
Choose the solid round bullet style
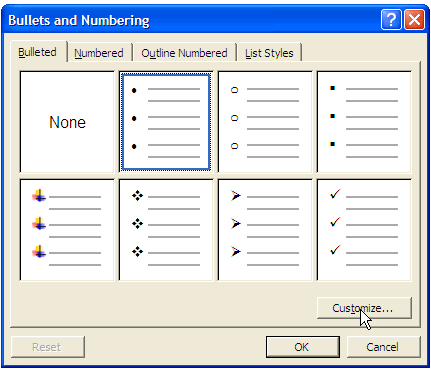166,122
